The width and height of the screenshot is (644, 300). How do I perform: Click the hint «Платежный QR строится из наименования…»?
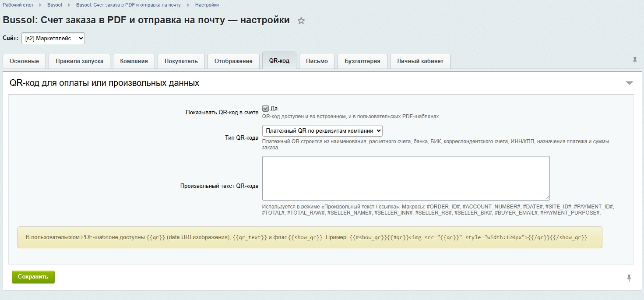436,145
